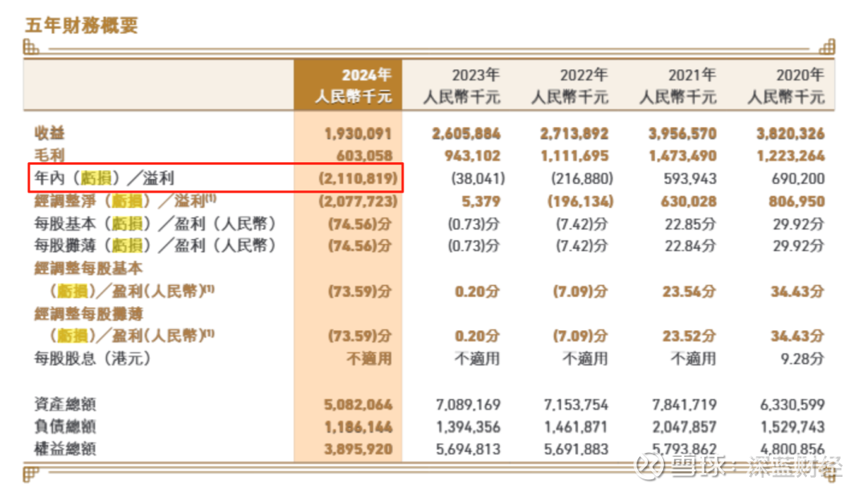
Task: Select the 2022年 column header
Action: (583, 75)
